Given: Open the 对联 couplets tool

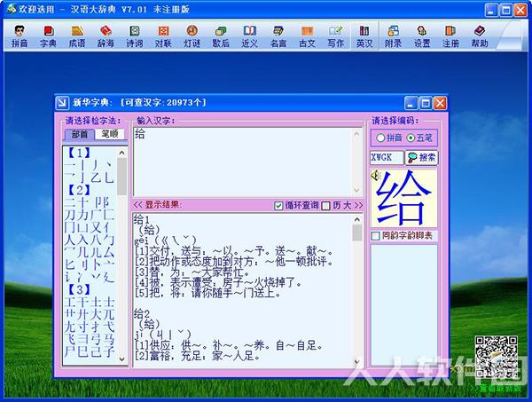Looking at the screenshot, I should pos(163,36).
